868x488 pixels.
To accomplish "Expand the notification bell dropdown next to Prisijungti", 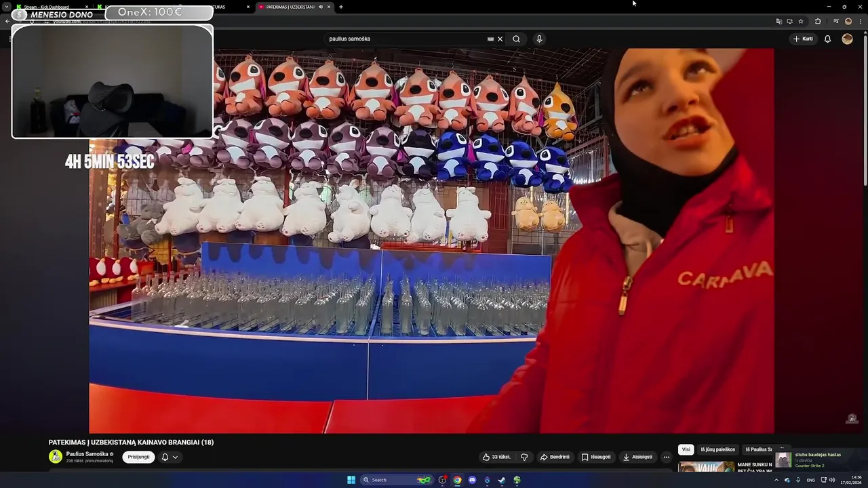I will [170, 457].
